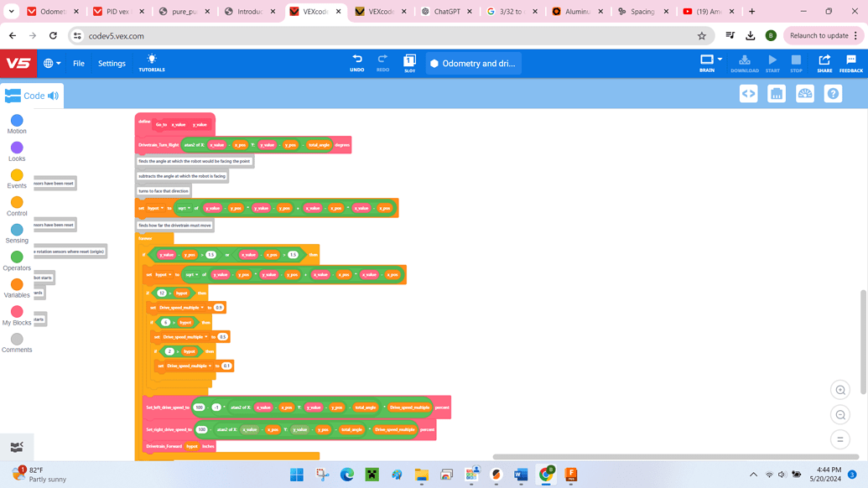The width and height of the screenshot is (868, 488).
Task: Open VEXcode help
Action: pos(833,93)
